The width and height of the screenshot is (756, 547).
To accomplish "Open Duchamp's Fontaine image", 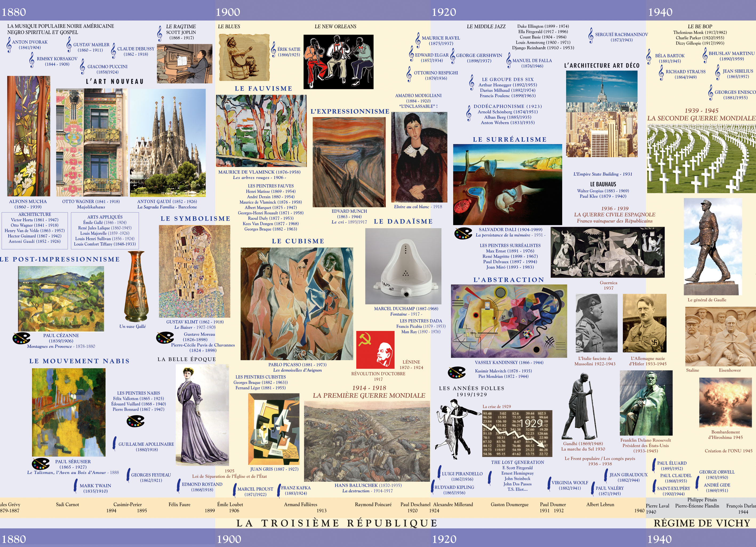I will point(403,266).
